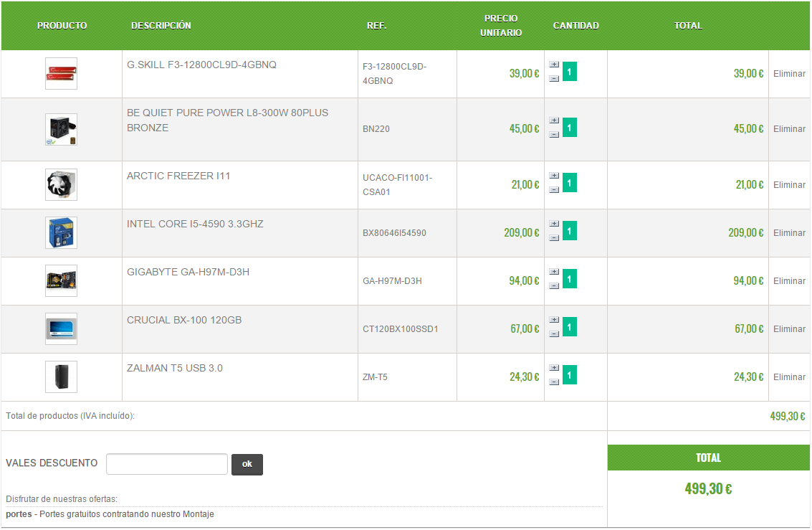
Task: Open ZALMAN T5 USB 3.0 description link
Action: 175,369
